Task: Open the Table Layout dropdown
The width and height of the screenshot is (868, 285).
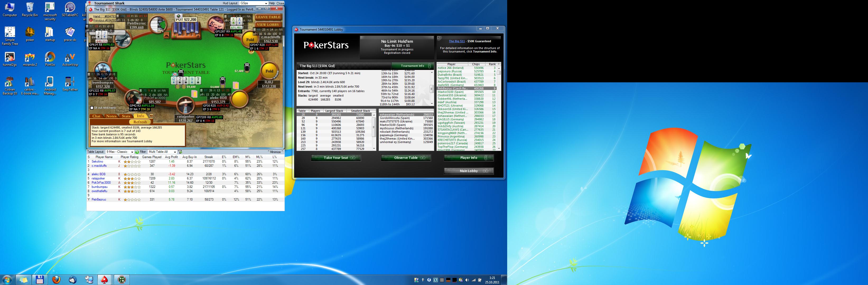Action: click(120, 152)
